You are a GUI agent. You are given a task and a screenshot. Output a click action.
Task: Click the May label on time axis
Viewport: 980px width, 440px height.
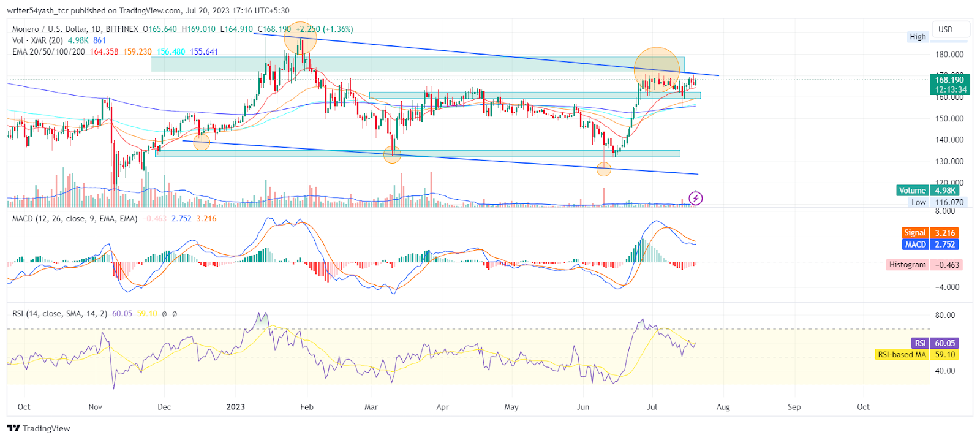(x=511, y=407)
